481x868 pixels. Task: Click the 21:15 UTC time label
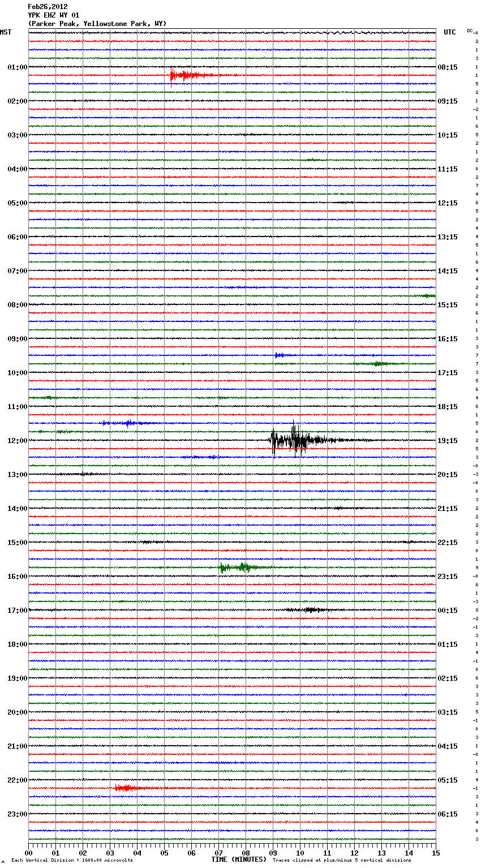tap(448, 509)
